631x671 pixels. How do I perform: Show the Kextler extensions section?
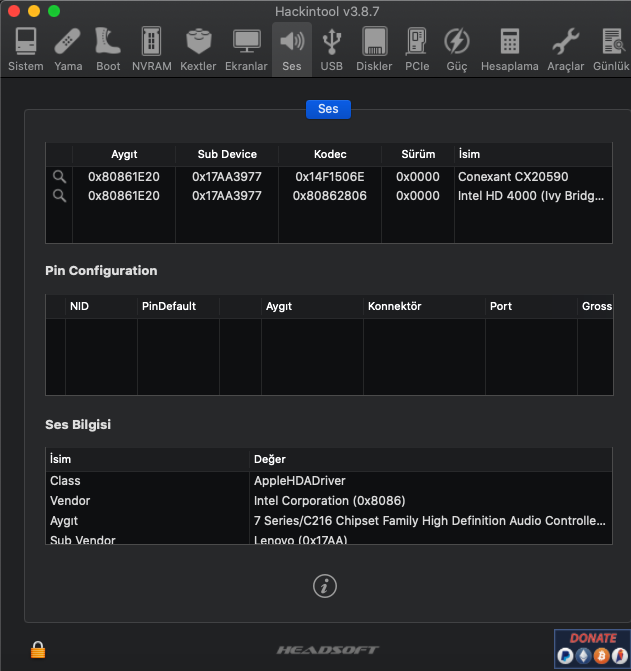point(198,49)
